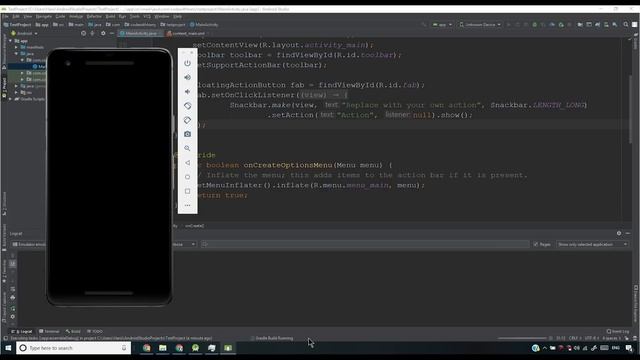Open Chrome from Windows taskbar
This screenshot has width=640, height=360.
pyautogui.click(x=147, y=348)
